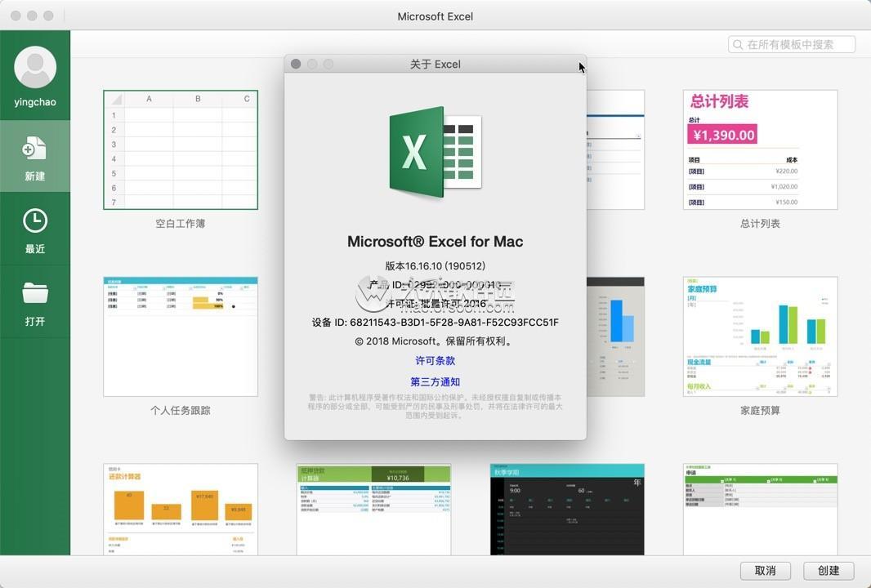Select the 还款计算器 orange chart template
871x588 pixels.
(181, 510)
